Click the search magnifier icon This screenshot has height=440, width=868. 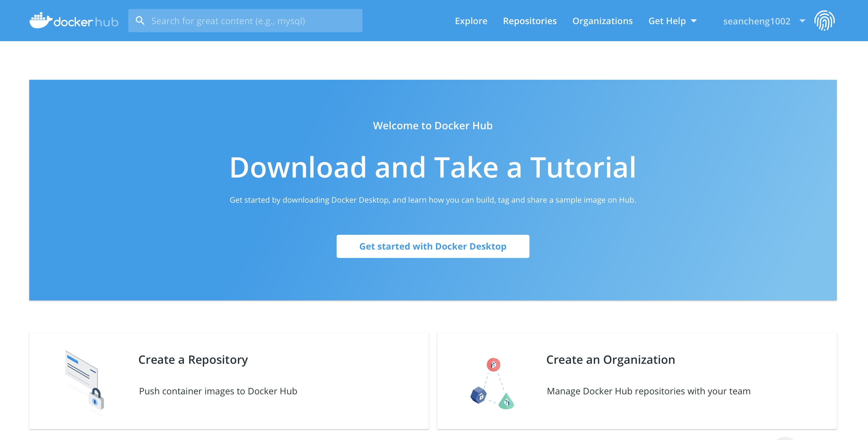coord(140,21)
